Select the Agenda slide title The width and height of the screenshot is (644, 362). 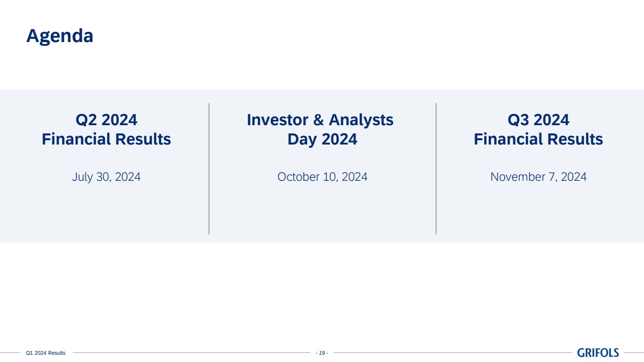coord(59,36)
